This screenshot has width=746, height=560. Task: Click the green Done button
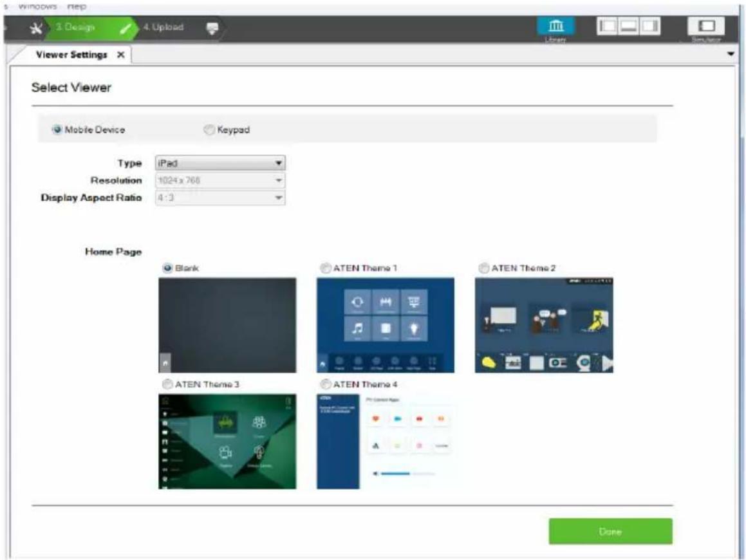tap(610, 532)
